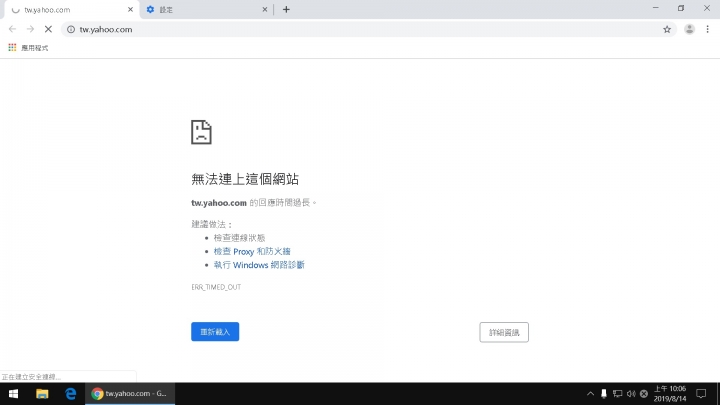Viewport: 720px width, 405px height.
Task: Open a new tab with plus button
Action: coord(286,9)
